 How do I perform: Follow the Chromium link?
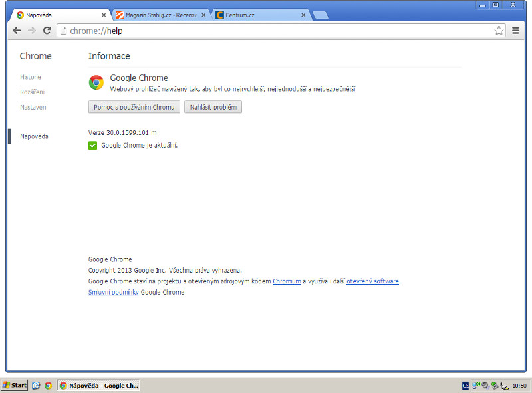point(287,281)
